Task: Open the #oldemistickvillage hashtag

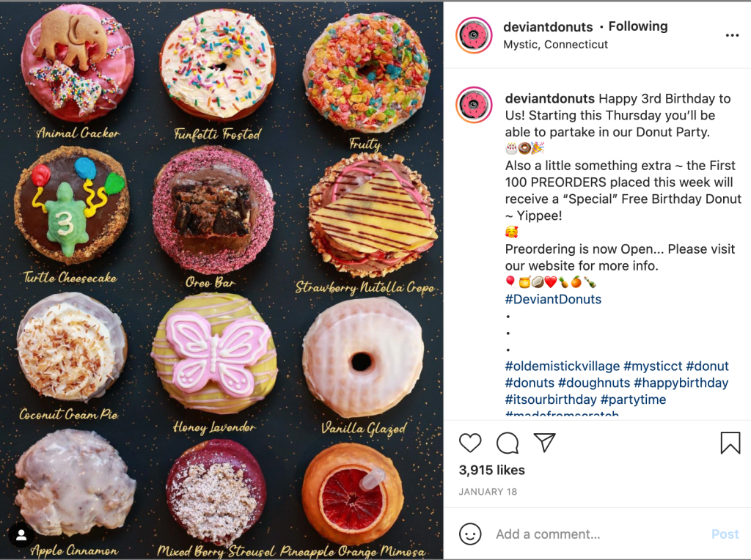Action: pos(563,366)
